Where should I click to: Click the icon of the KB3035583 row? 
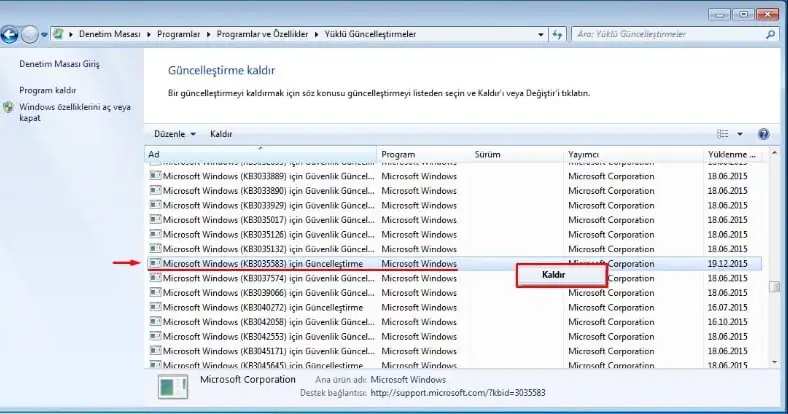155,263
